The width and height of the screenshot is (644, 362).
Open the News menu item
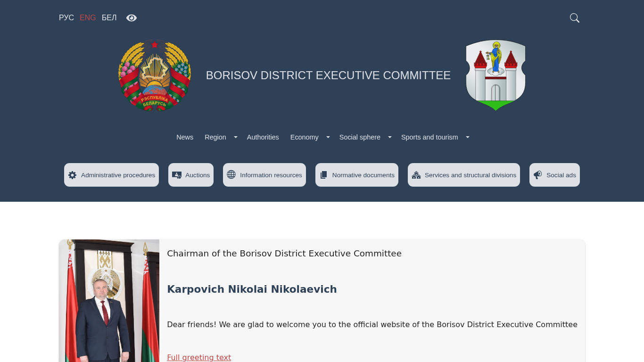point(185,137)
